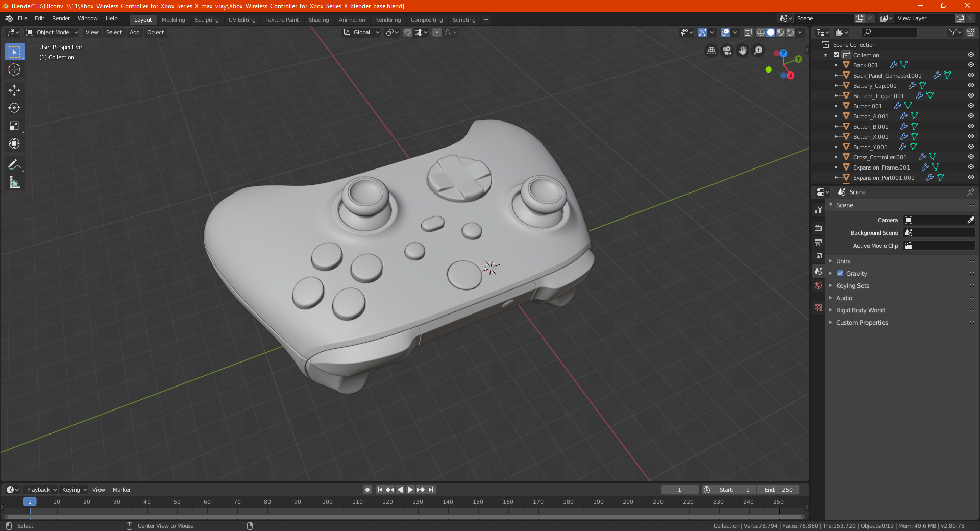Click the timeline Marker menu

[121, 490]
